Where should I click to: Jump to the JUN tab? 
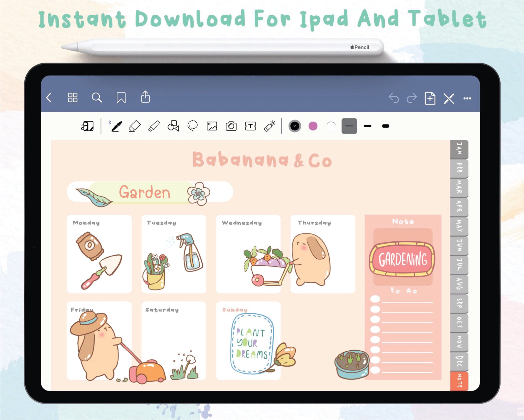[459, 246]
